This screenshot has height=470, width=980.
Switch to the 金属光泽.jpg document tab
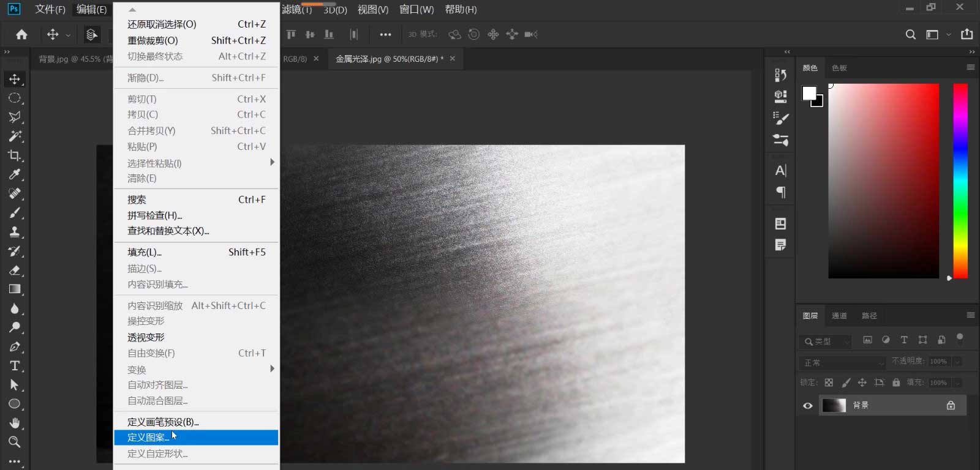[x=396, y=59]
